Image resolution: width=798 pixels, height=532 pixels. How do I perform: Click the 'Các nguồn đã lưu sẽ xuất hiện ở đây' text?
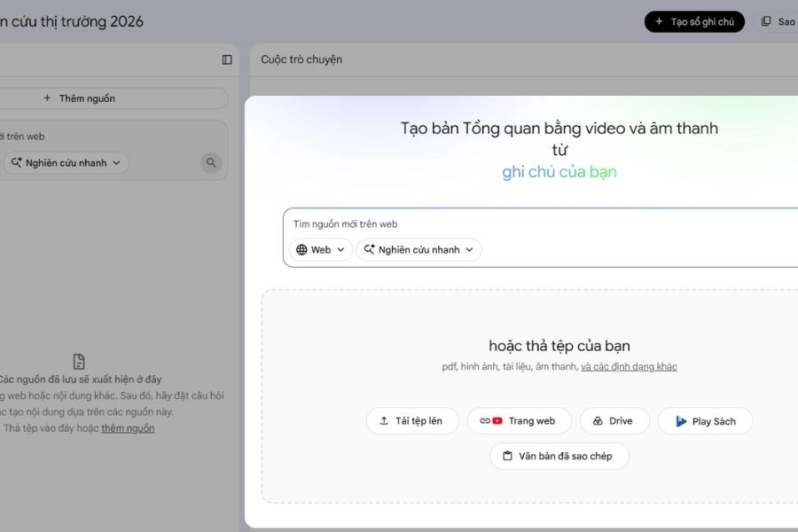tap(80, 379)
